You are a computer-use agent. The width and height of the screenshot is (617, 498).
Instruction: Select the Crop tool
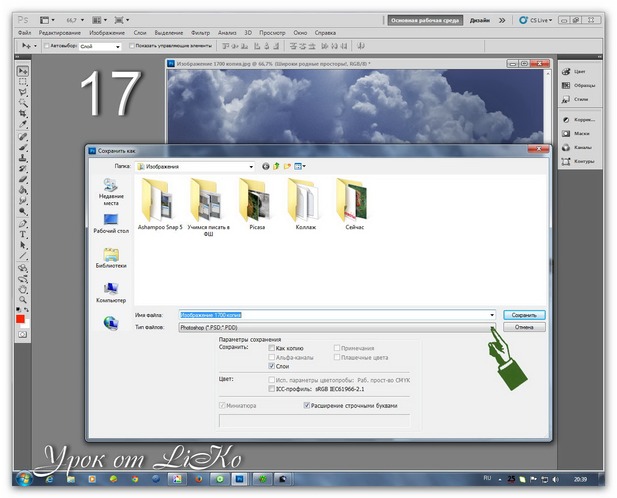point(23,114)
